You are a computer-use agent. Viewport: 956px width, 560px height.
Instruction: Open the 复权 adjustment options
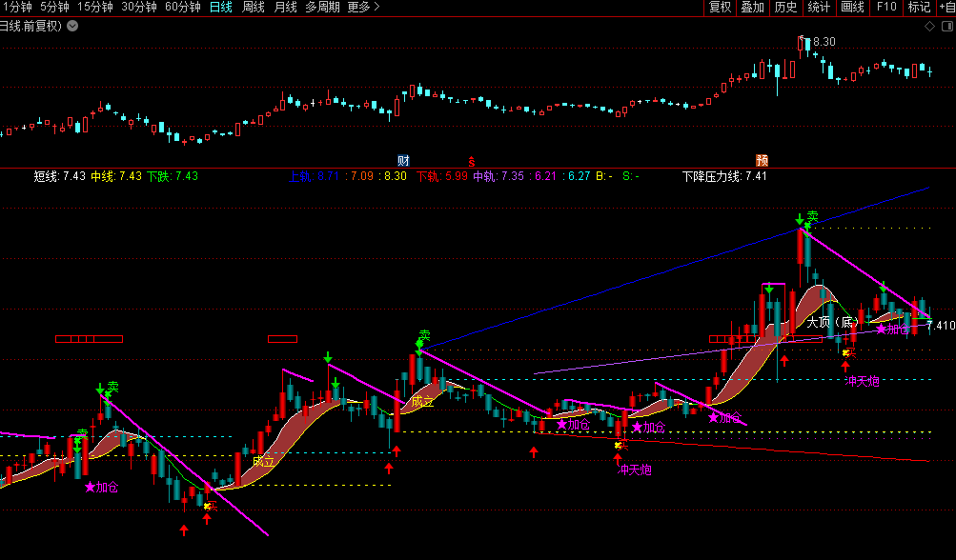click(x=720, y=8)
